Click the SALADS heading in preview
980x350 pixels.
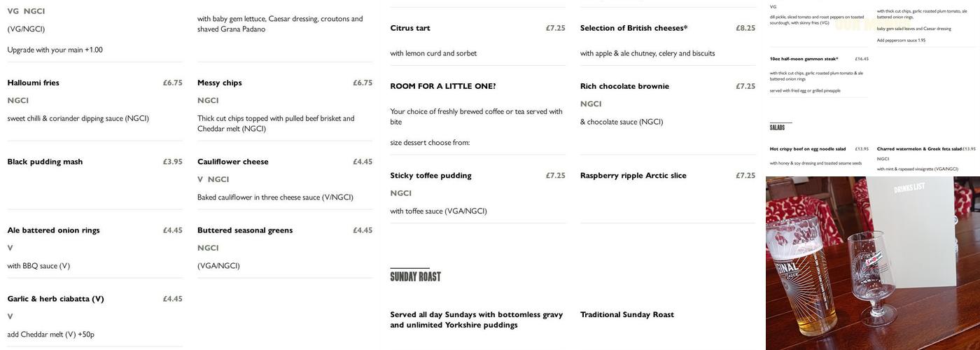coord(777,127)
